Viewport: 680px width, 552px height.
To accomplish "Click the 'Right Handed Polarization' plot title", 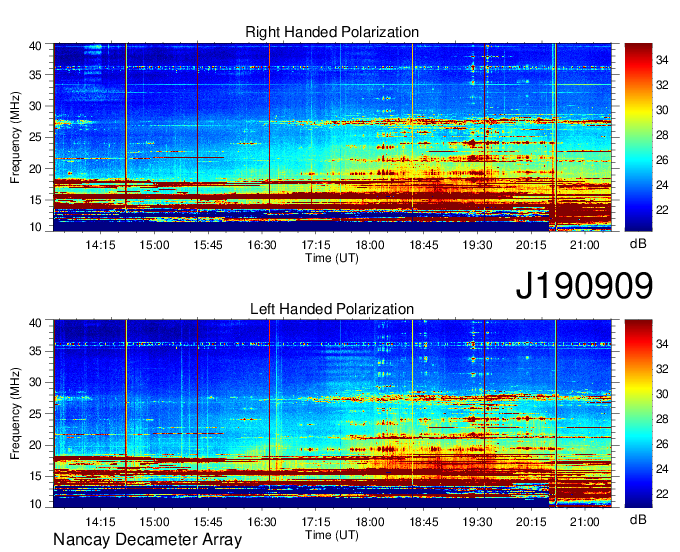I will [x=332, y=32].
